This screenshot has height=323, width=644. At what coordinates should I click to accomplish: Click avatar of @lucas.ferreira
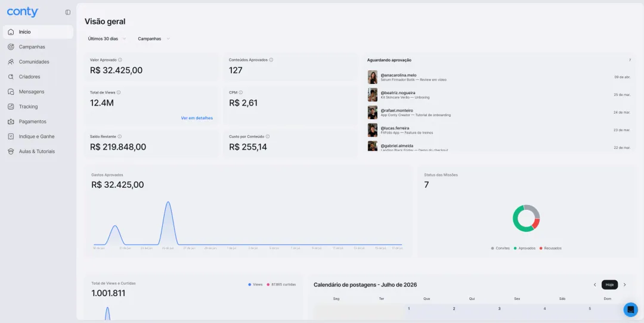pyautogui.click(x=373, y=130)
